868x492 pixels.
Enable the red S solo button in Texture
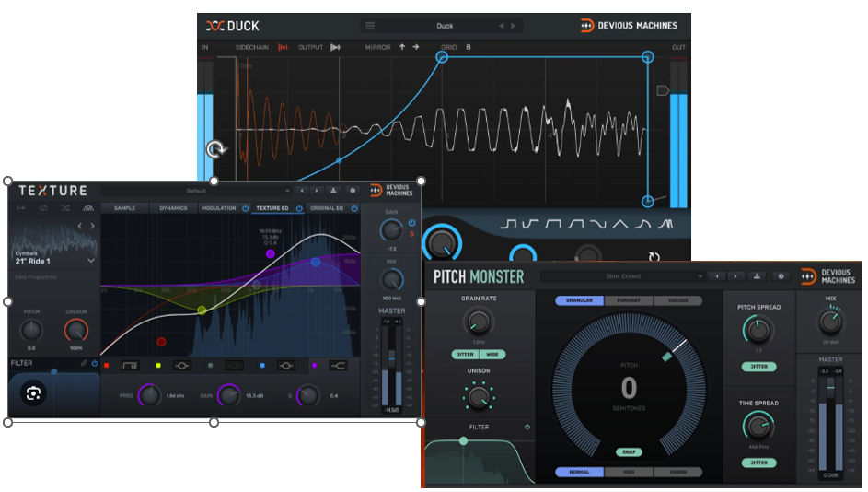(411, 234)
